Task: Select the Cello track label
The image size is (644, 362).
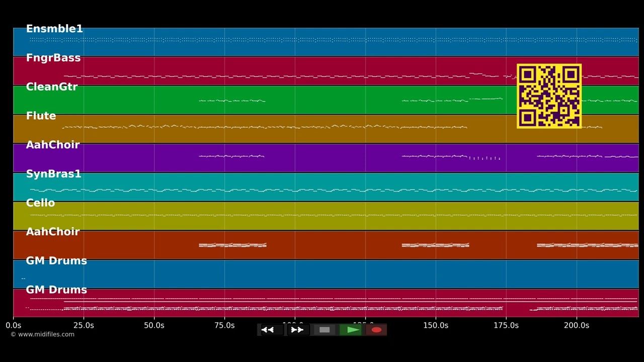Action: [x=40, y=203]
